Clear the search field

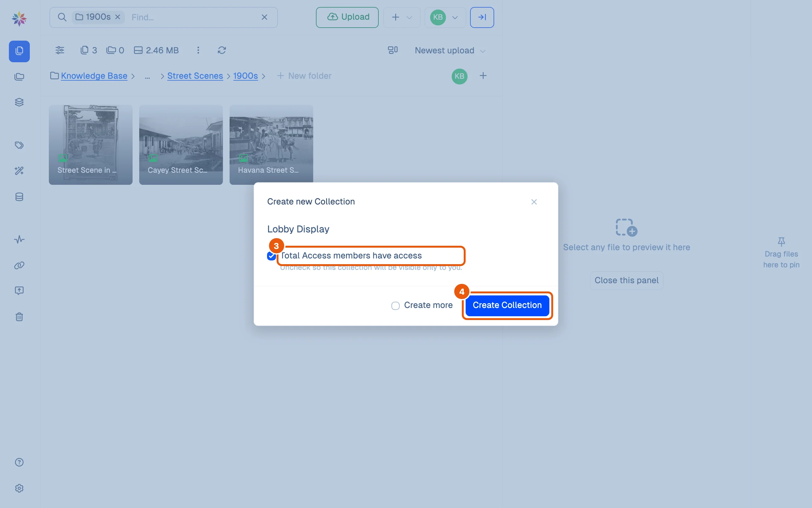(265, 17)
